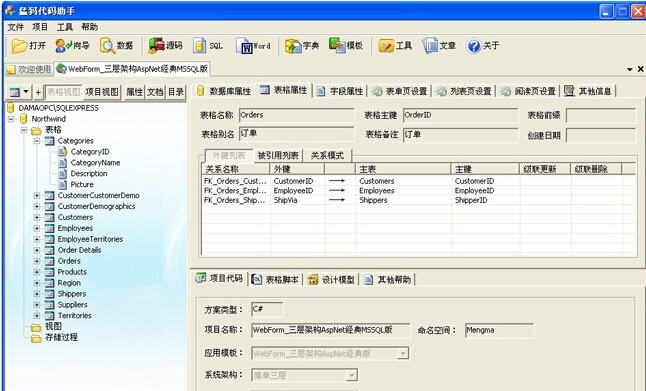Click the 文档 button in left panel
The width and height of the screenshot is (646, 391).
(x=155, y=92)
